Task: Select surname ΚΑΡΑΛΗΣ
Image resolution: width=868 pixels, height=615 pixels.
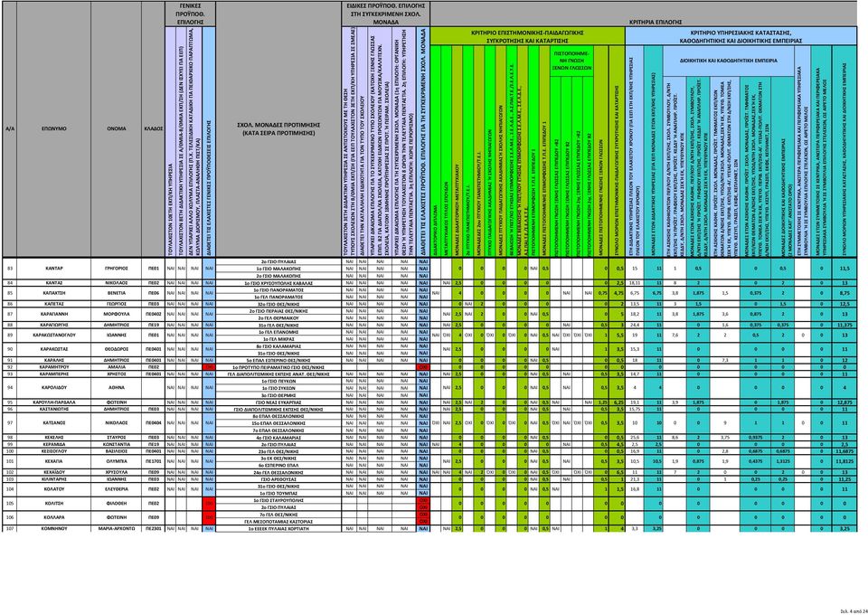Action: coord(53,360)
